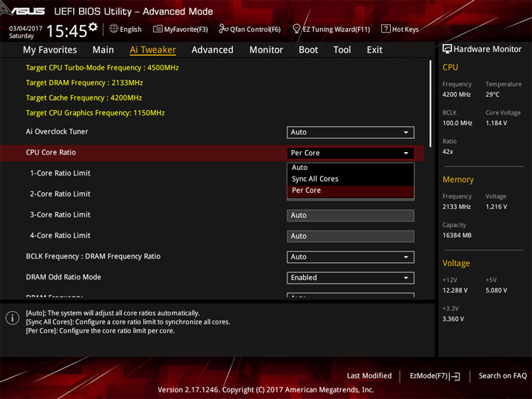Click the 16384 MB capacity value
This screenshot has width=532, height=399.
(457, 236)
